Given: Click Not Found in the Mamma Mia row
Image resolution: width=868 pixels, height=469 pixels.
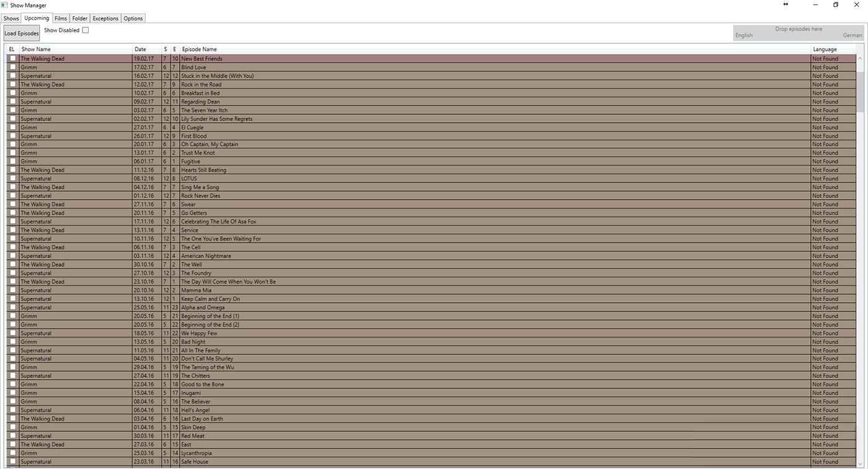Looking at the screenshot, I should click(825, 290).
